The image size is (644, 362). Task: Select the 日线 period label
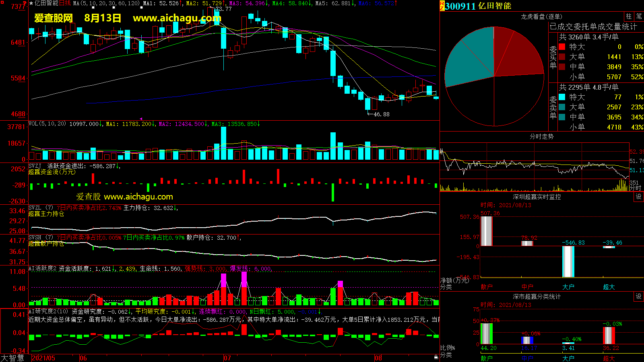coord(65,3)
